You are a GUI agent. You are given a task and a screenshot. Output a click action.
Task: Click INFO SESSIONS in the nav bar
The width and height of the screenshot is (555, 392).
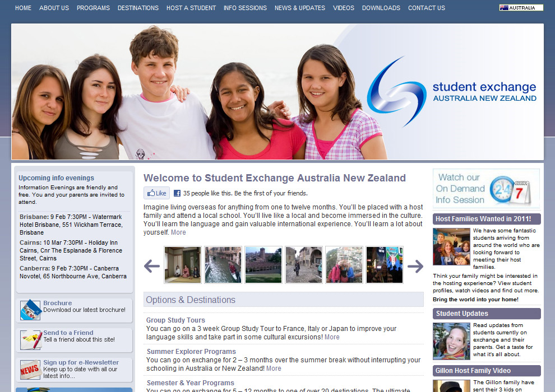245,8
